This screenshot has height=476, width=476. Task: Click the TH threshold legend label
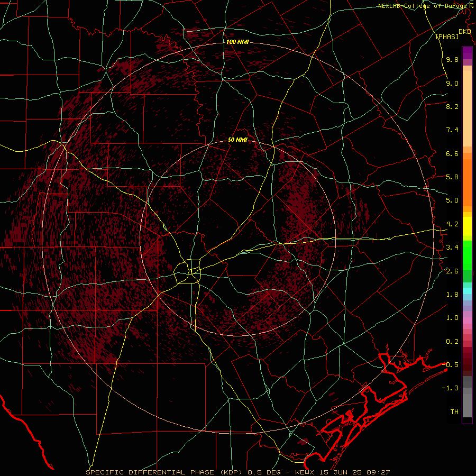[454, 411]
